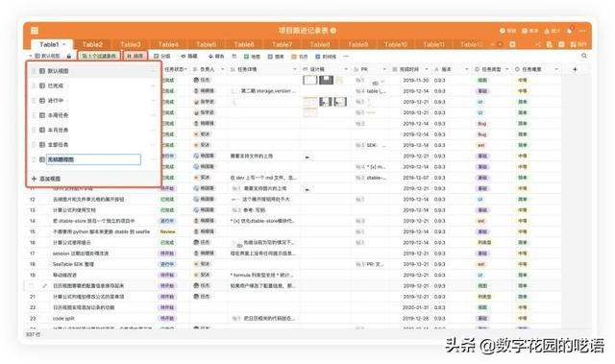Switch to the Table7 tab
Viewport: 615px width, 364px height.
click(282, 45)
